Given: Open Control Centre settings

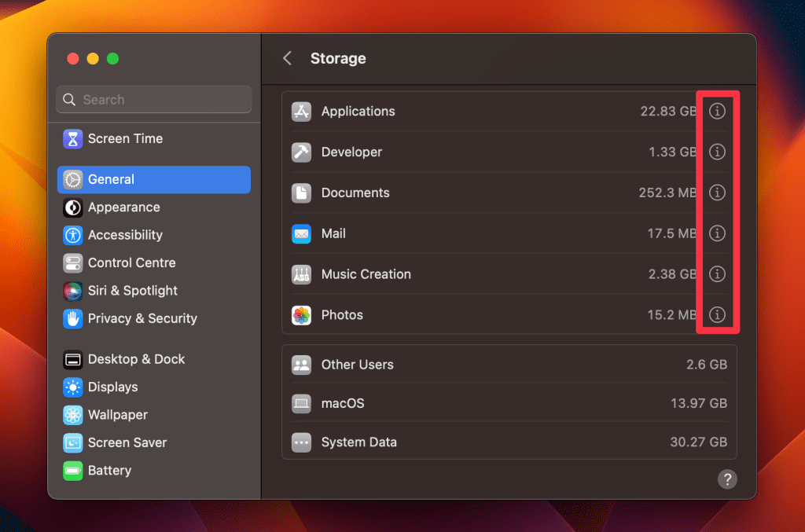Looking at the screenshot, I should 131,262.
